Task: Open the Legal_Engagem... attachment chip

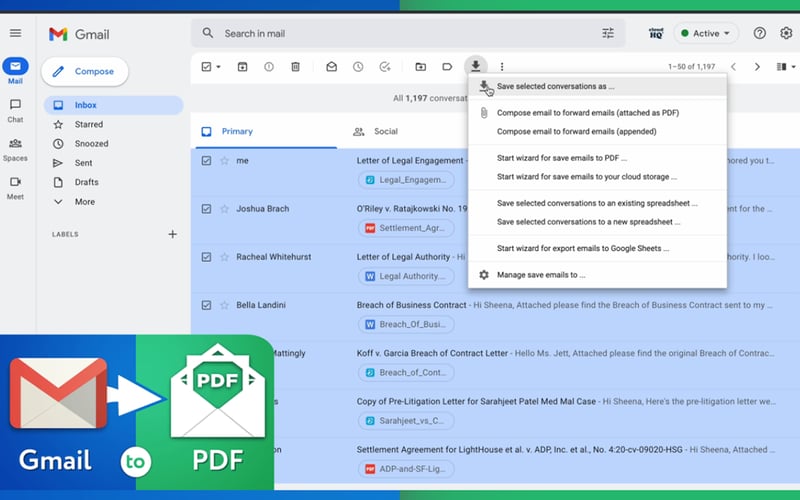Action: (406, 180)
